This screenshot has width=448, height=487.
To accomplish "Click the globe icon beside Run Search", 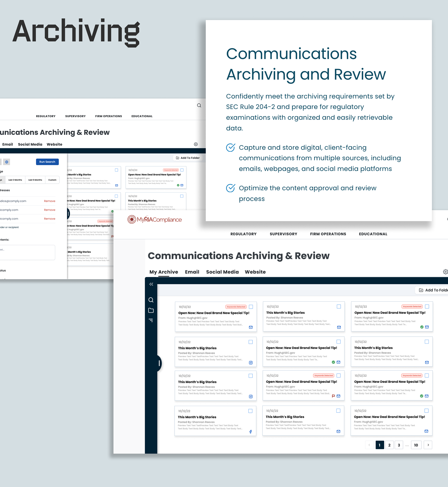I will (x=7, y=162).
